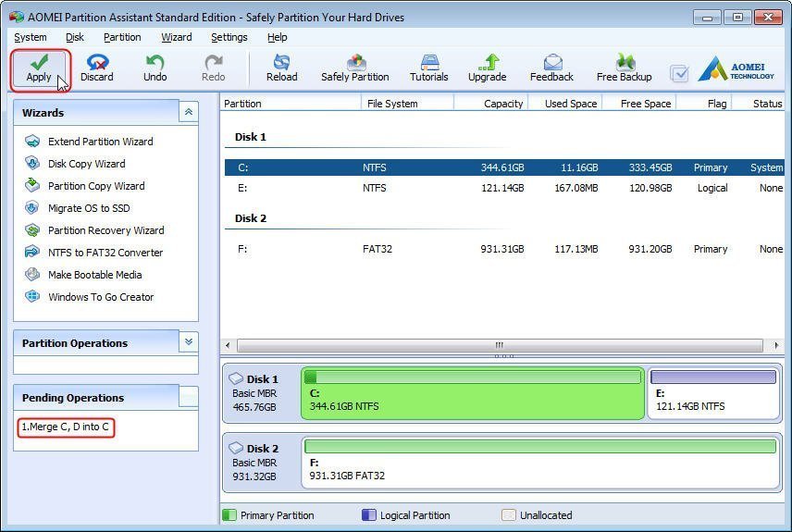Click 931.20GB free space value
Image resolution: width=792 pixels, height=532 pixels.
click(650, 249)
